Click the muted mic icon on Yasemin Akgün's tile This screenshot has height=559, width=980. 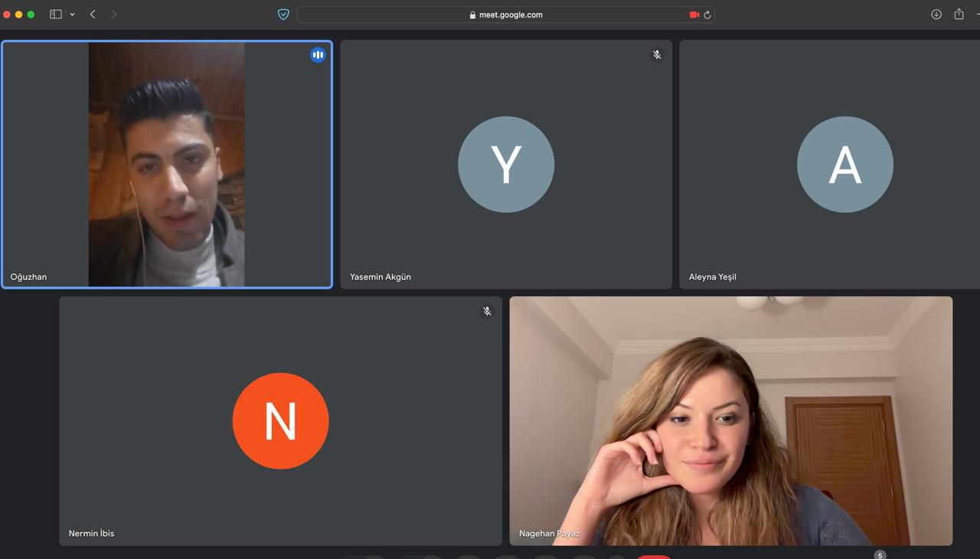click(657, 55)
